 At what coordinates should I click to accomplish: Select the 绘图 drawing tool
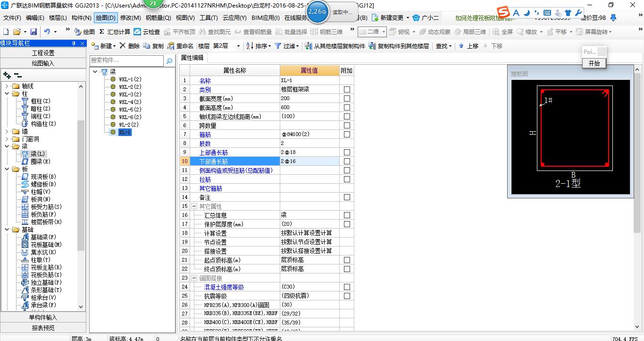(x=84, y=32)
